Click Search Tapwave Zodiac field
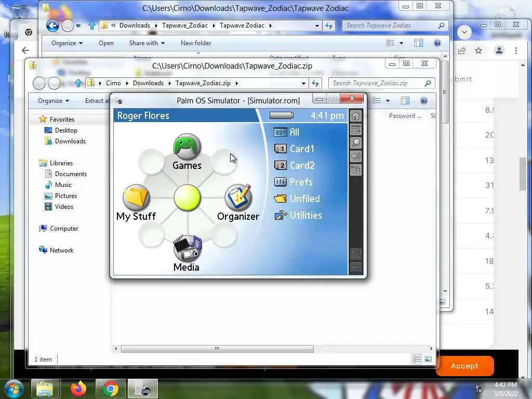This screenshot has width=532, height=399. click(x=395, y=25)
